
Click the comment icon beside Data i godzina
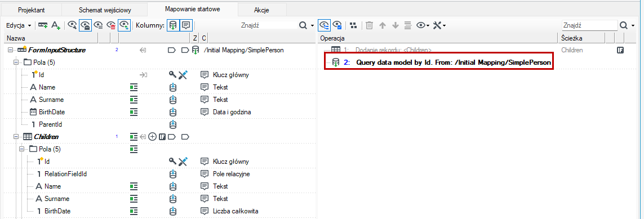205,112
